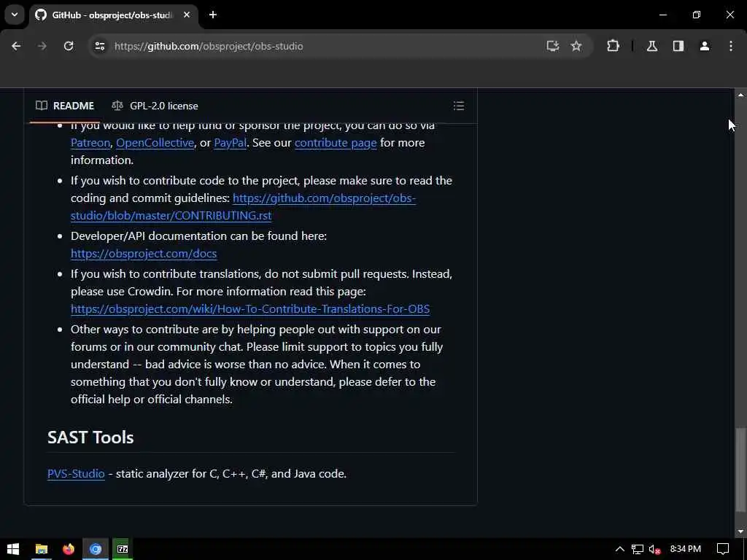Screen dimensions: 747x560
Task: Open the OpenCollective link
Action: click(155, 143)
